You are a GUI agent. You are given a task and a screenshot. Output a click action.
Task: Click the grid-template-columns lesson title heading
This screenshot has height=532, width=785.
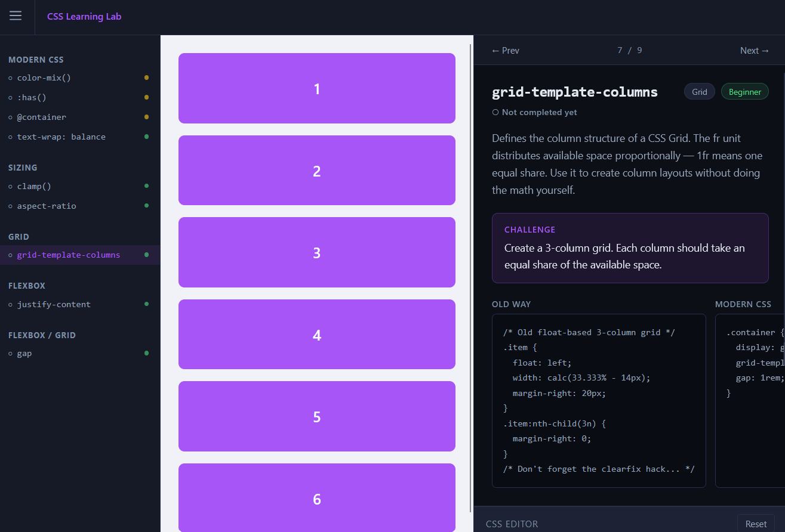tap(575, 92)
